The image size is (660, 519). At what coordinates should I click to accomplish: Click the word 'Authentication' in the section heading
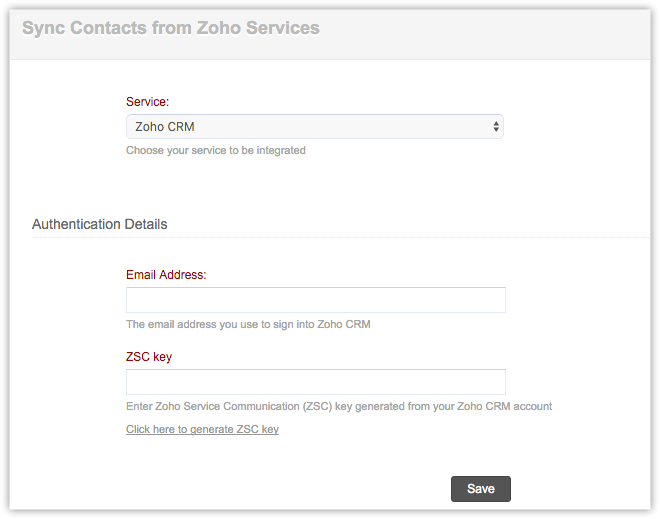coord(76,224)
